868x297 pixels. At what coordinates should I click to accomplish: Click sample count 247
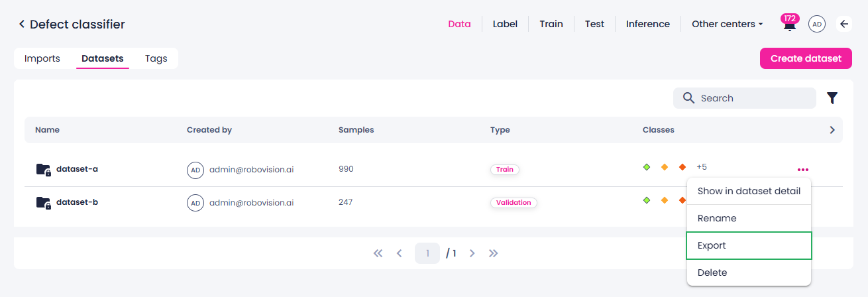pyautogui.click(x=346, y=202)
